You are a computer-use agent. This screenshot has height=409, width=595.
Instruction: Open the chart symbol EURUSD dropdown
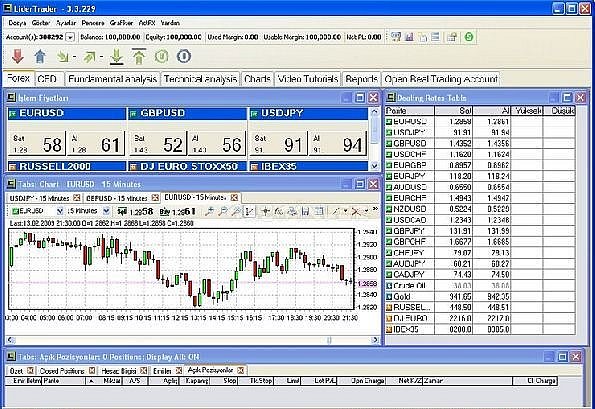60,211
